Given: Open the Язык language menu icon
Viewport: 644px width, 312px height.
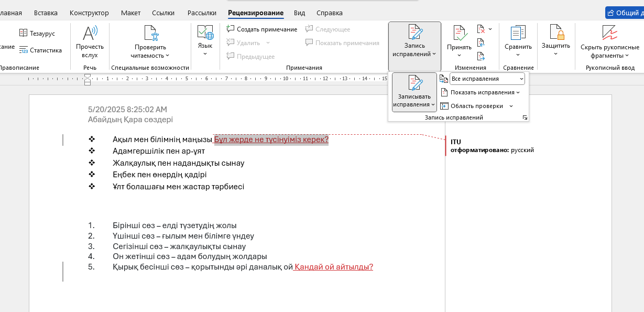Looking at the screenshot, I should pyautogui.click(x=205, y=33).
